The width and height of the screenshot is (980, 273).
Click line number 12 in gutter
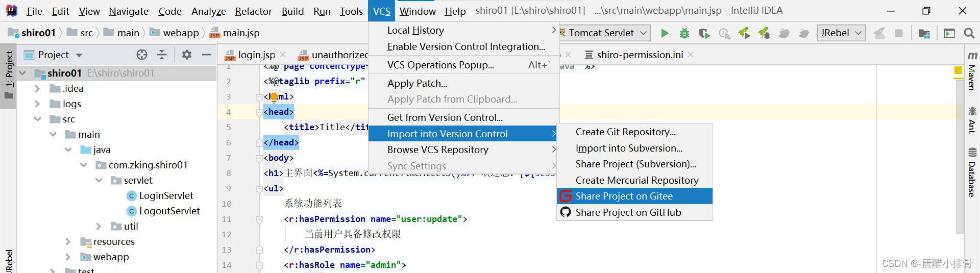227,235
